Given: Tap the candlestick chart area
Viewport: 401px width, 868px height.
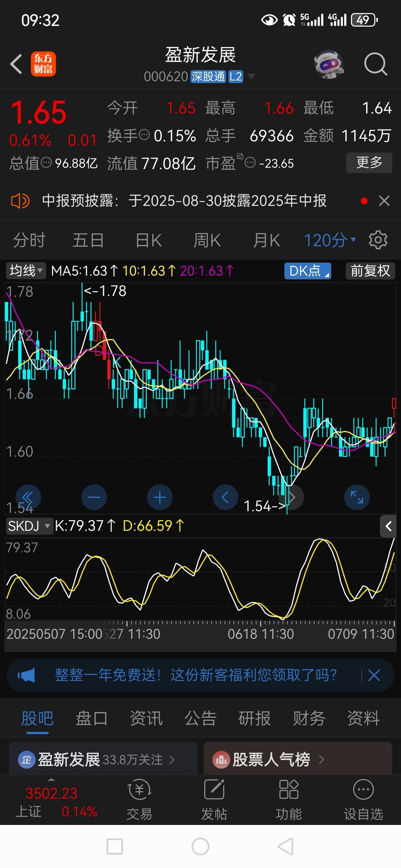Looking at the screenshot, I should click(200, 398).
